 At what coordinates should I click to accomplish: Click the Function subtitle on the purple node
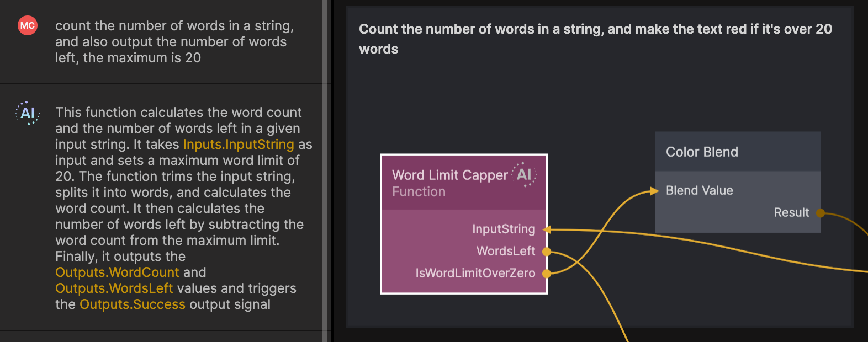[x=419, y=192]
